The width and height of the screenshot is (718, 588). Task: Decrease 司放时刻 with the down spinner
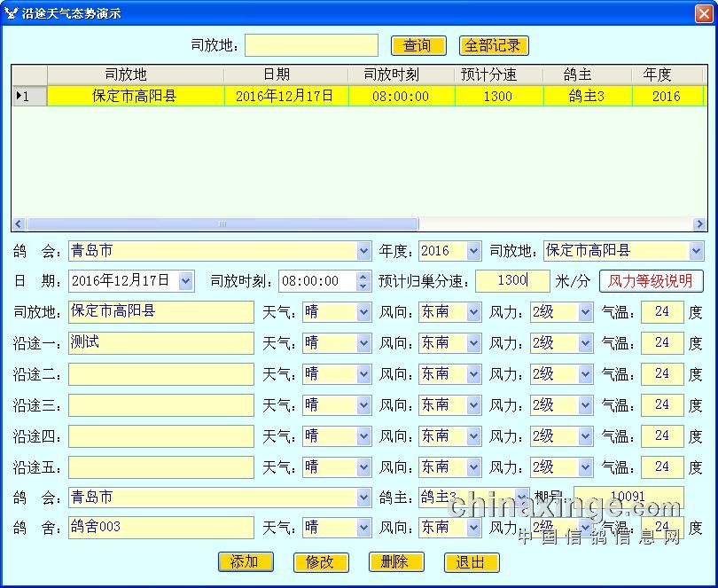pos(363,286)
